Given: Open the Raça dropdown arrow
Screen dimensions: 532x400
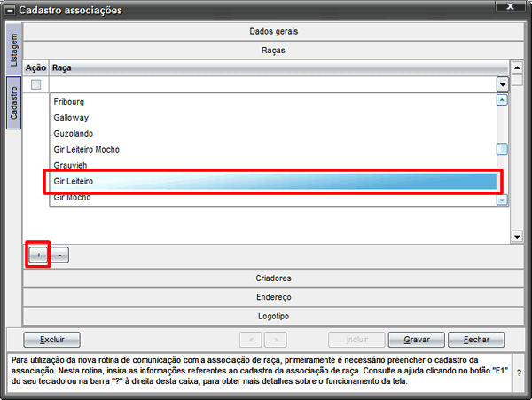Looking at the screenshot, I should [503, 84].
